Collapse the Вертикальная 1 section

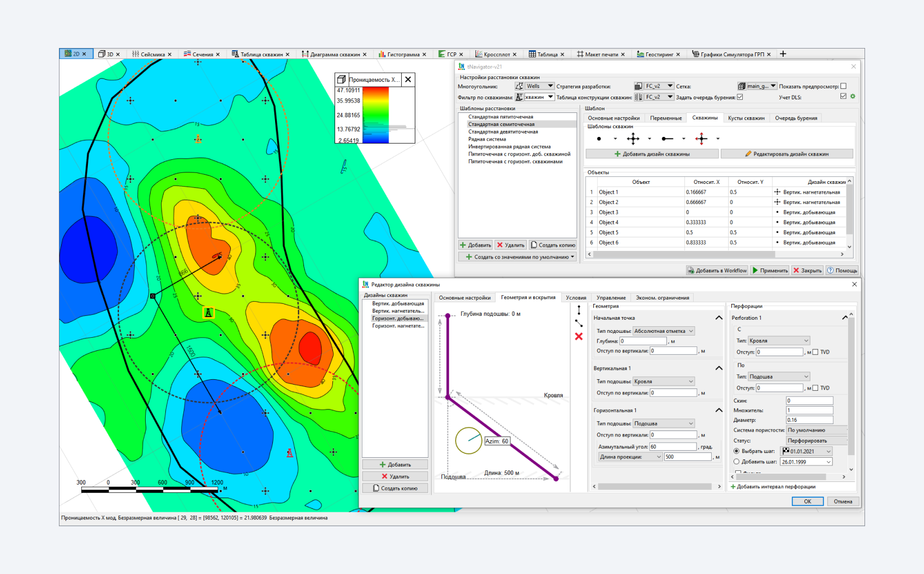click(719, 368)
